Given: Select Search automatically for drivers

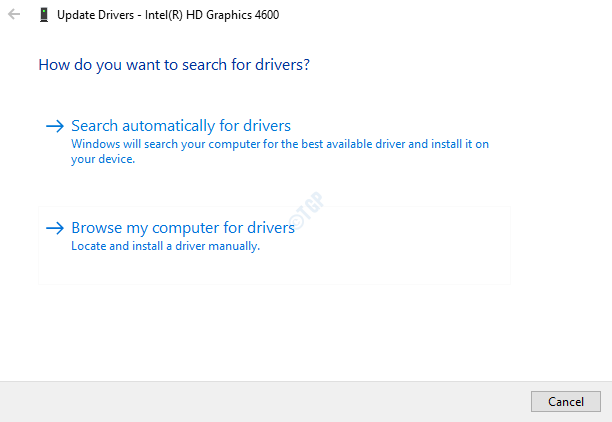Looking at the screenshot, I should point(181,126).
